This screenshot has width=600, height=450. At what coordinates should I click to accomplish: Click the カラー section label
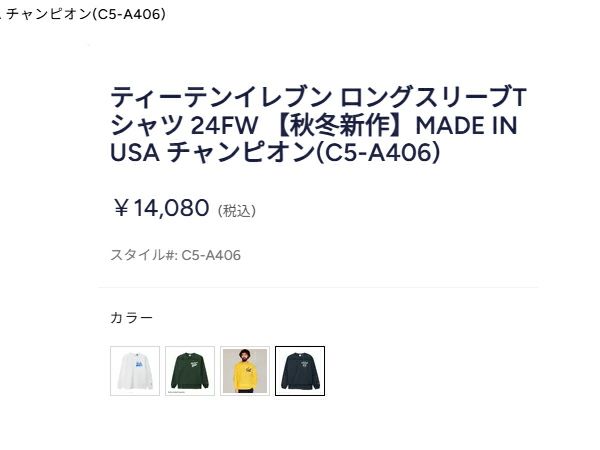click(x=132, y=318)
